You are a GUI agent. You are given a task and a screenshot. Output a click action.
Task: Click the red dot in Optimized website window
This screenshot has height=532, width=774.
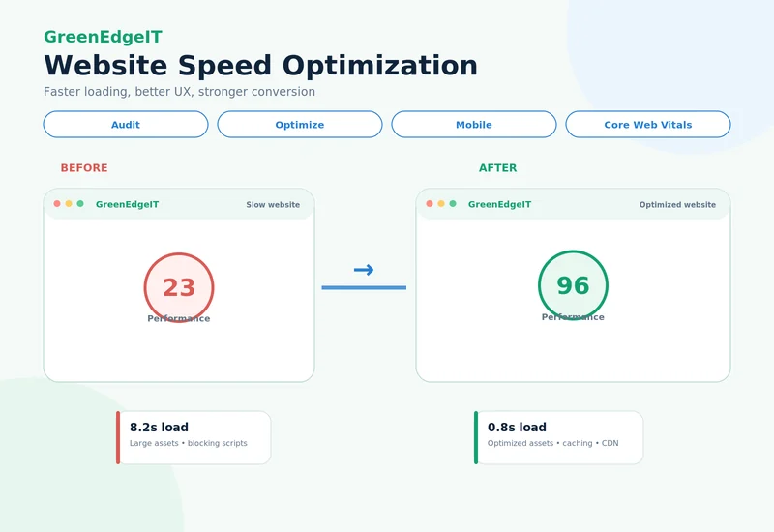point(430,204)
